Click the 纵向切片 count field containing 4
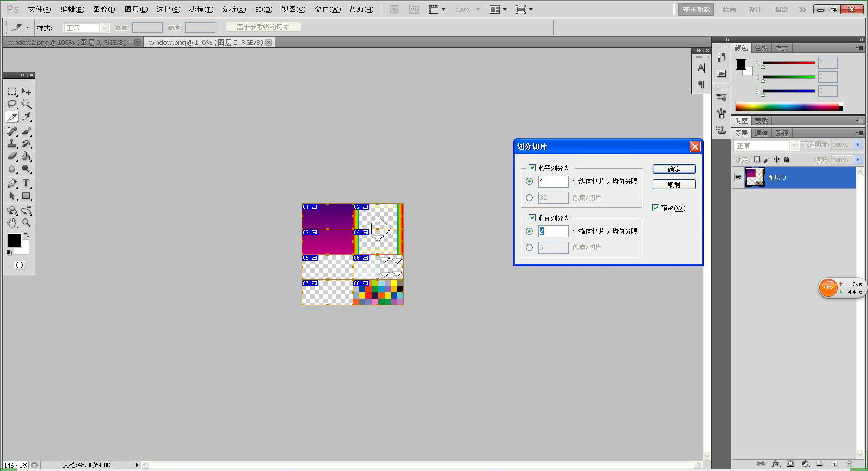Viewport: 868px width, 471px height. point(553,182)
